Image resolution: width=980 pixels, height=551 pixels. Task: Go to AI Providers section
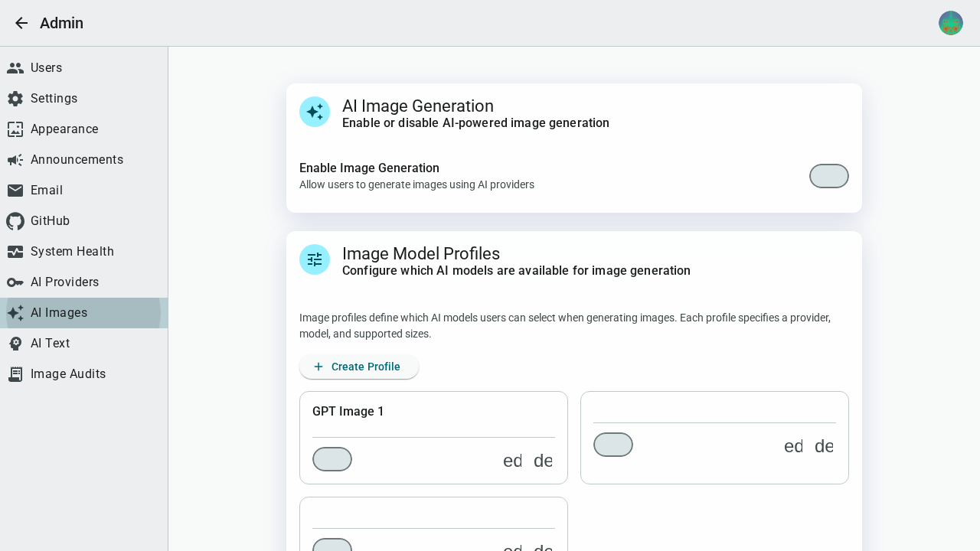pos(83,282)
